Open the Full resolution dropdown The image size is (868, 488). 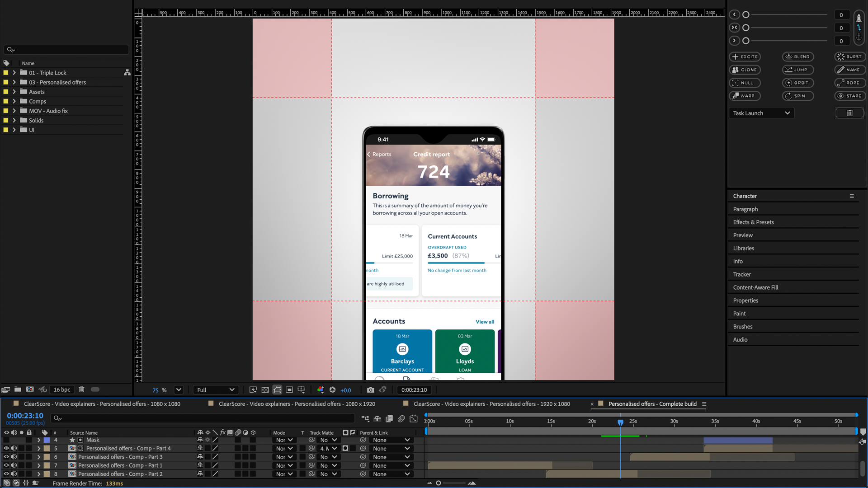(215, 390)
